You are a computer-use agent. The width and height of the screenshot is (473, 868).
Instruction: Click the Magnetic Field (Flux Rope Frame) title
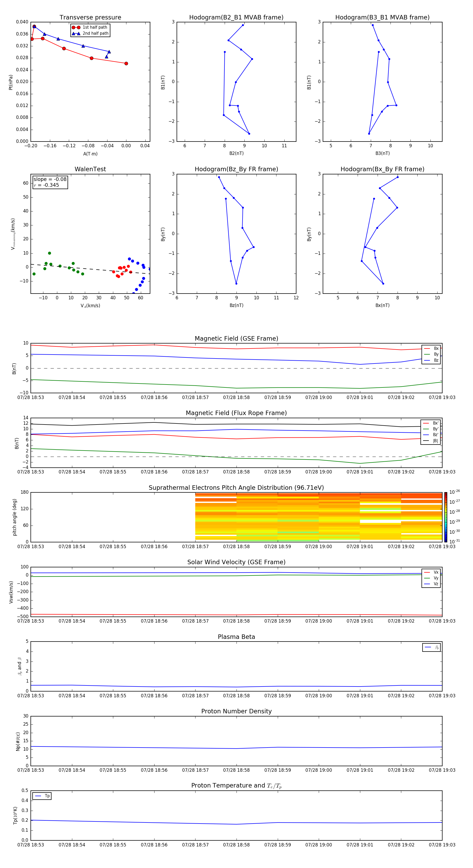236,413
